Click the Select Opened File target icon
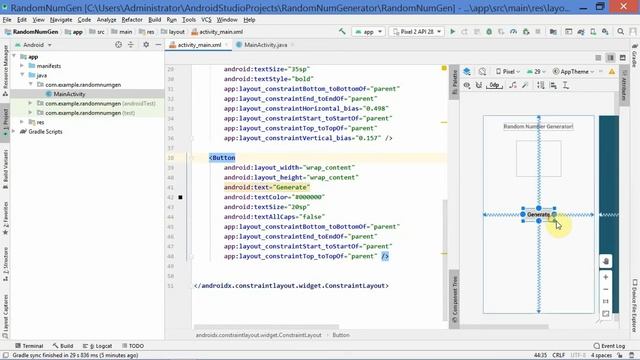The image size is (640, 360). click(x=118, y=45)
